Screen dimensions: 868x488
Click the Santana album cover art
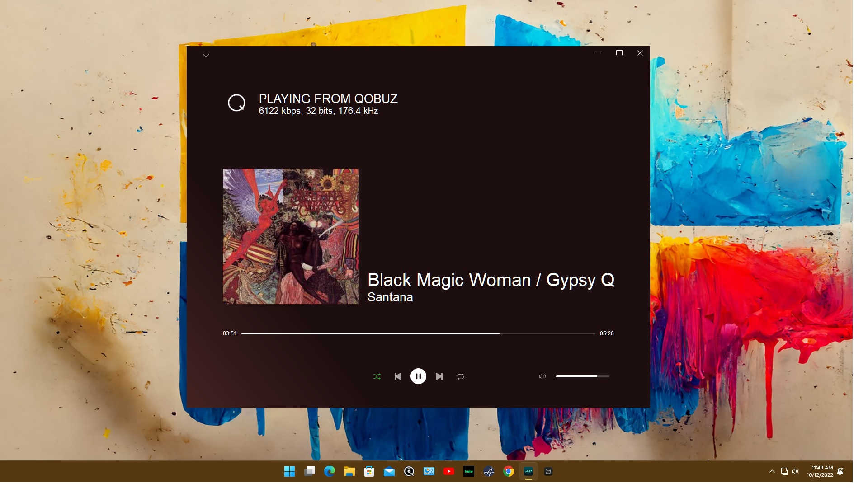[290, 236]
